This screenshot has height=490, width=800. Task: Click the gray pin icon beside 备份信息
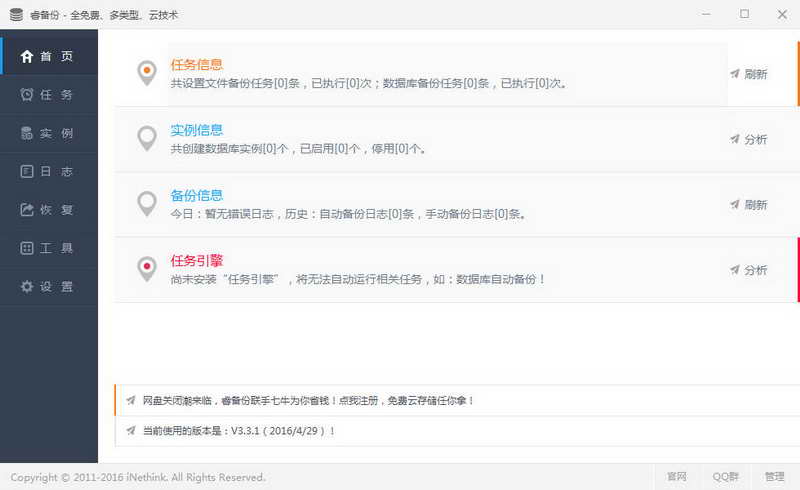click(x=147, y=203)
